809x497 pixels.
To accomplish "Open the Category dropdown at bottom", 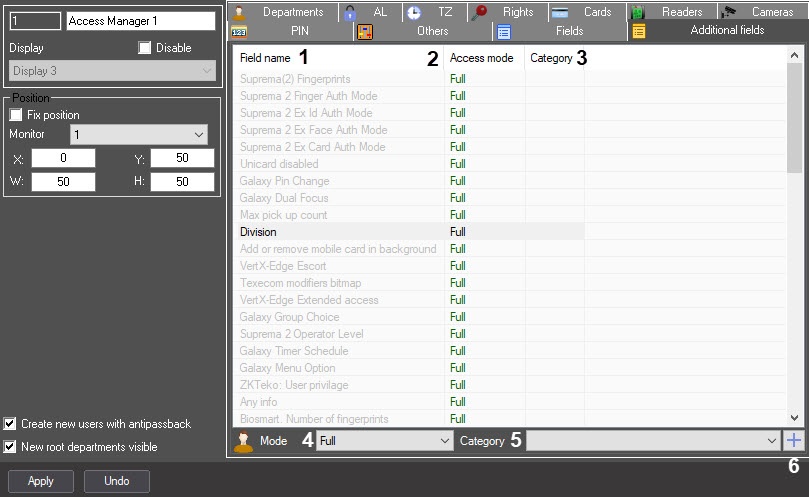I will point(653,441).
